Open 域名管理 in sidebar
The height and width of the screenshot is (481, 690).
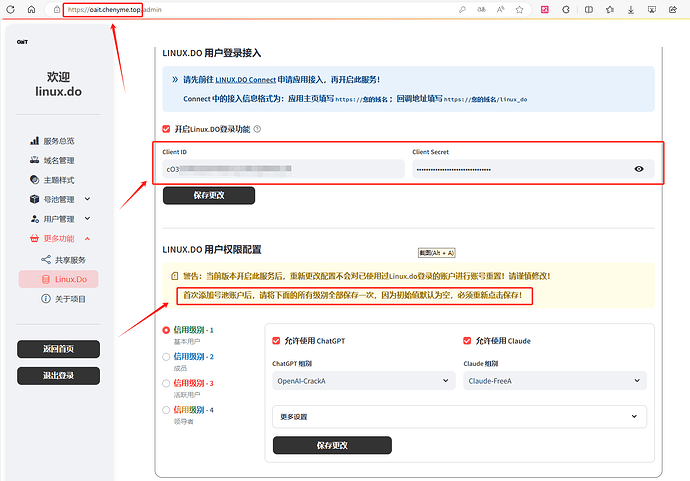59,160
